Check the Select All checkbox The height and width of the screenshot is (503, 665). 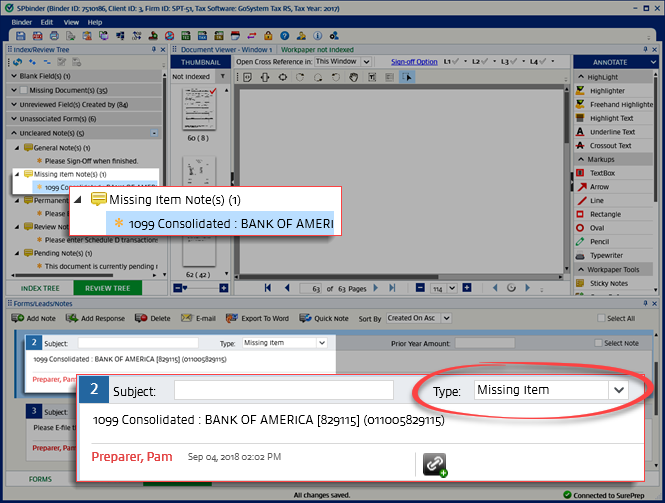[x=598, y=319]
